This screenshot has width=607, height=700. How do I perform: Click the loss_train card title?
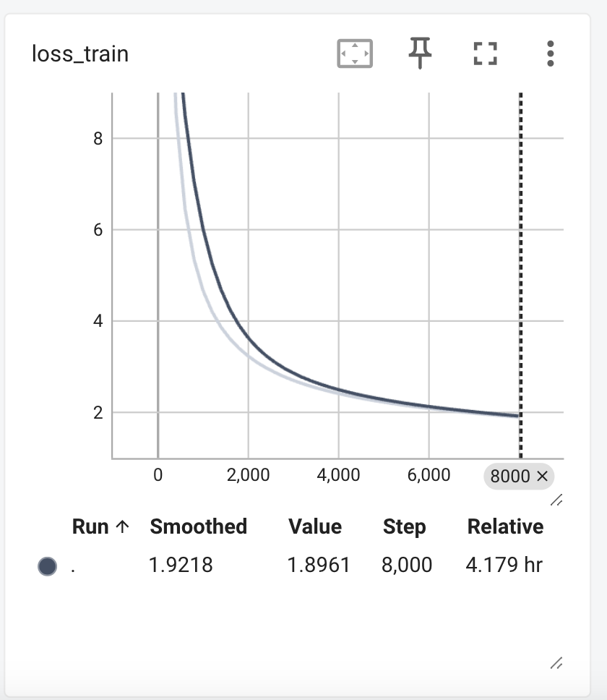click(x=80, y=54)
